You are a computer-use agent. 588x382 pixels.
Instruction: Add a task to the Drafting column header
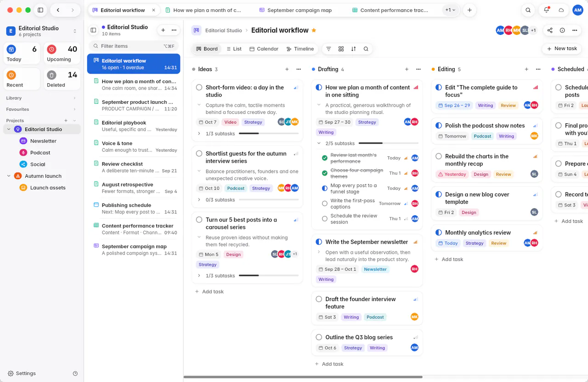coord(407,69)
